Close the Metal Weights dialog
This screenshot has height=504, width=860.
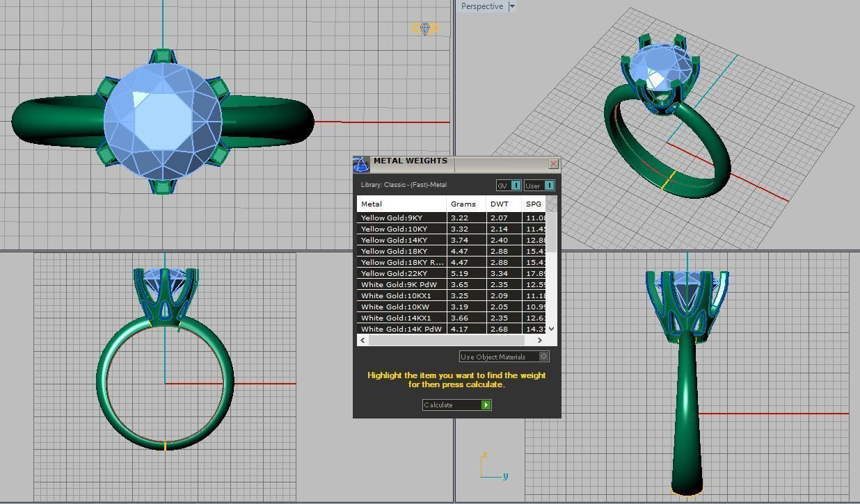click(554, 164)
